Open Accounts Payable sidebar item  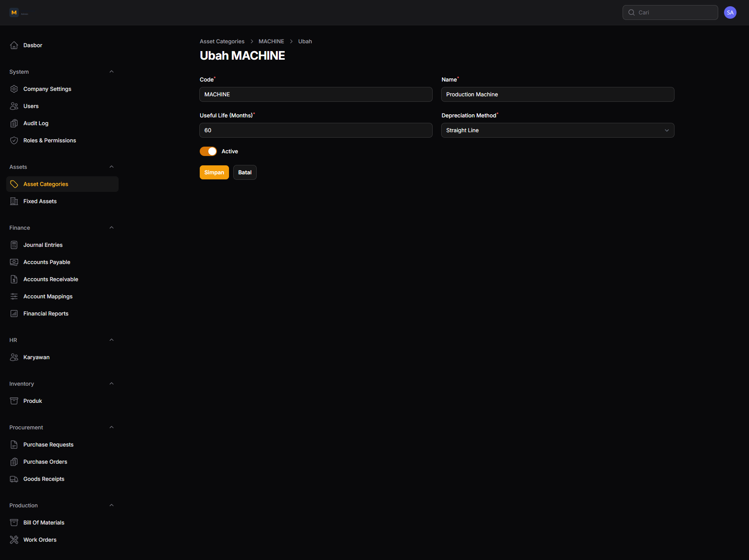62,262
